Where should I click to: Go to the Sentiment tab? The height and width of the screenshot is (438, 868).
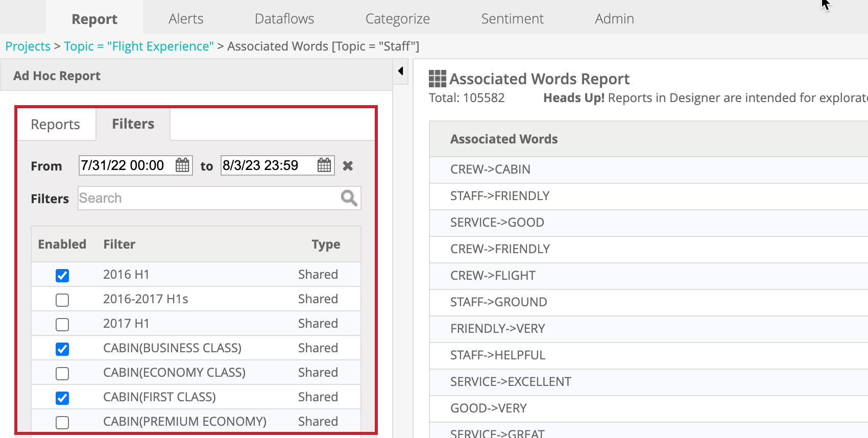[512, 19]
